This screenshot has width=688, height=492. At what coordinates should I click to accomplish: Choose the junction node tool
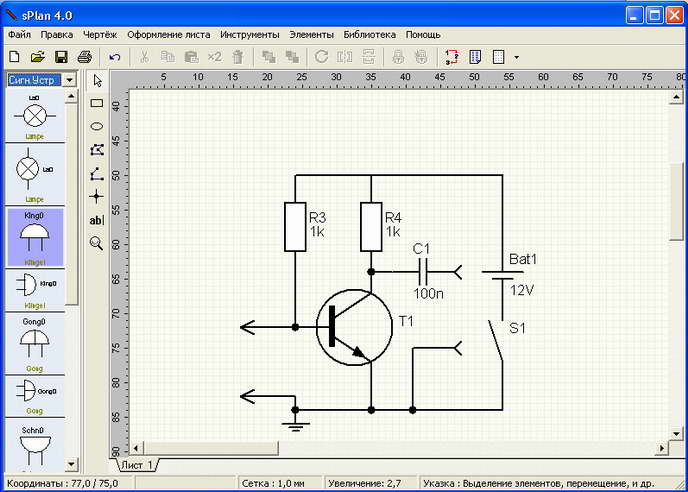coord(97,196)
